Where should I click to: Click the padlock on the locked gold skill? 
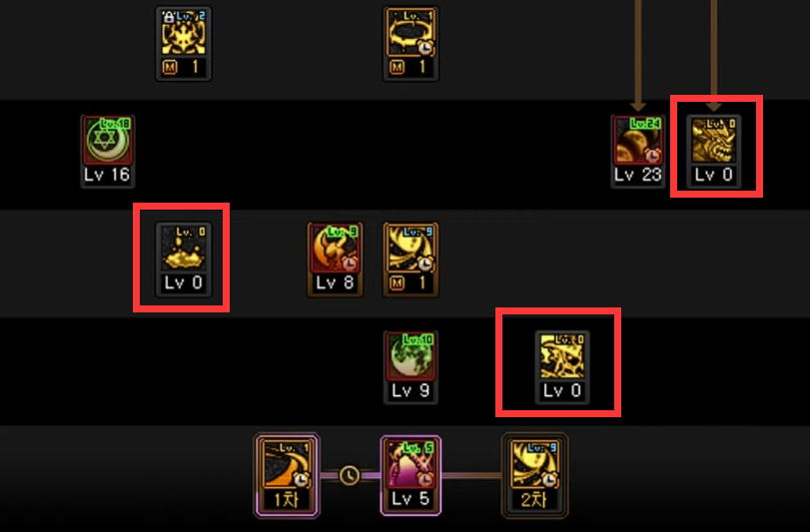click(168, 17)
